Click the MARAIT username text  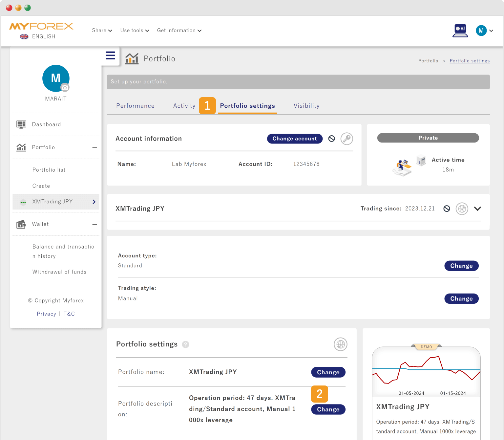coord(56,99)
